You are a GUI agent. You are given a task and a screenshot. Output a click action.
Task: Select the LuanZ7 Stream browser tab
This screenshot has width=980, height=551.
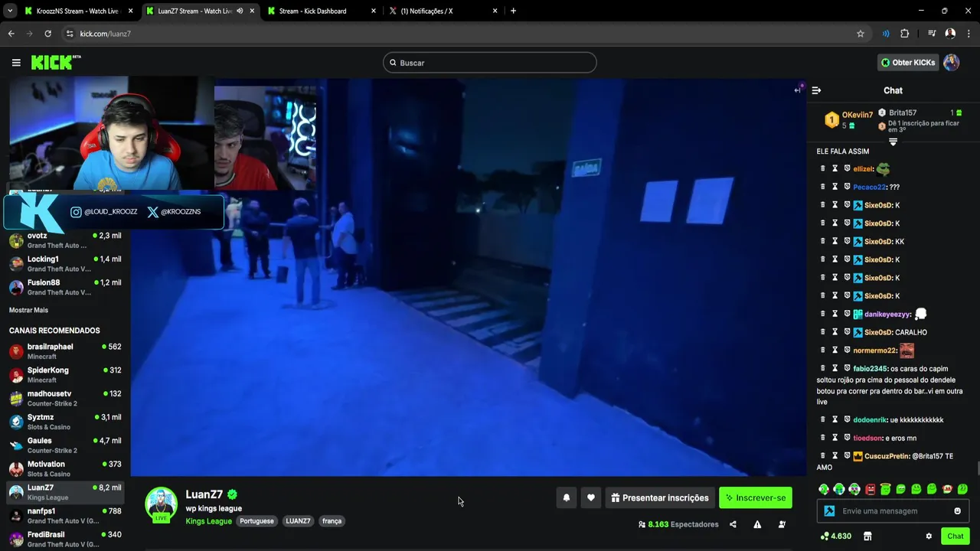click(x=194, y=11)
